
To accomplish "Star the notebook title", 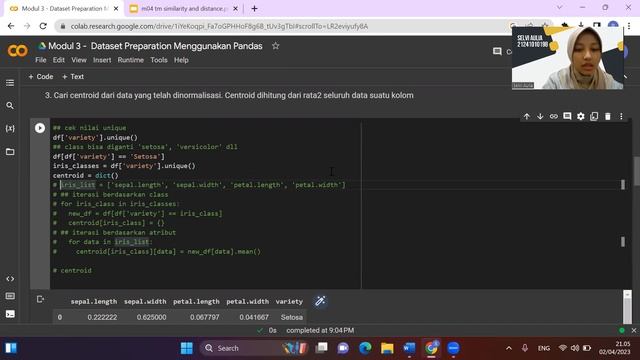I will pos(276,46).
